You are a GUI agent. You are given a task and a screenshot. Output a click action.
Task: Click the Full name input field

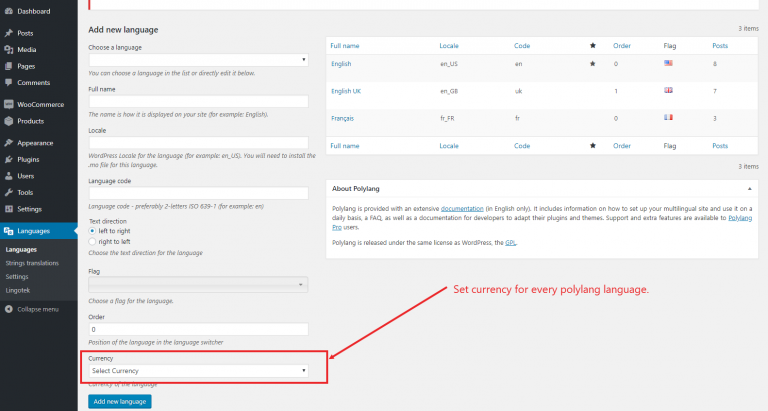198,101
